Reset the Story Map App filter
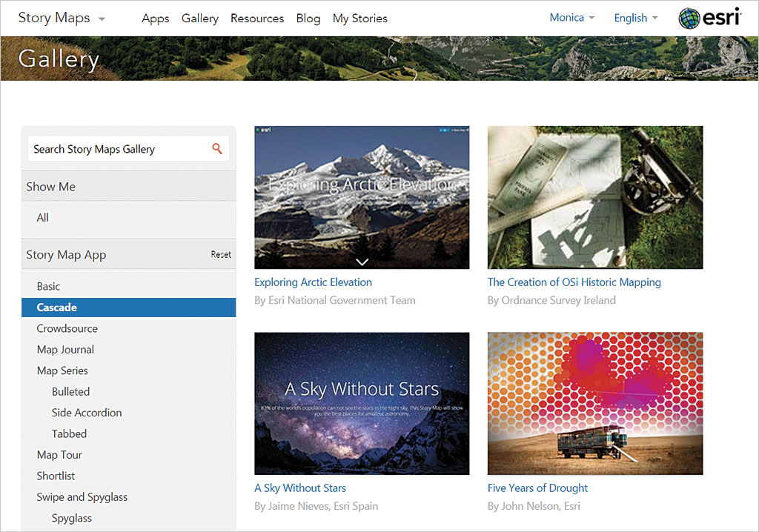The width and height of the screenshot is (759, 532). (x=221, y=255)
